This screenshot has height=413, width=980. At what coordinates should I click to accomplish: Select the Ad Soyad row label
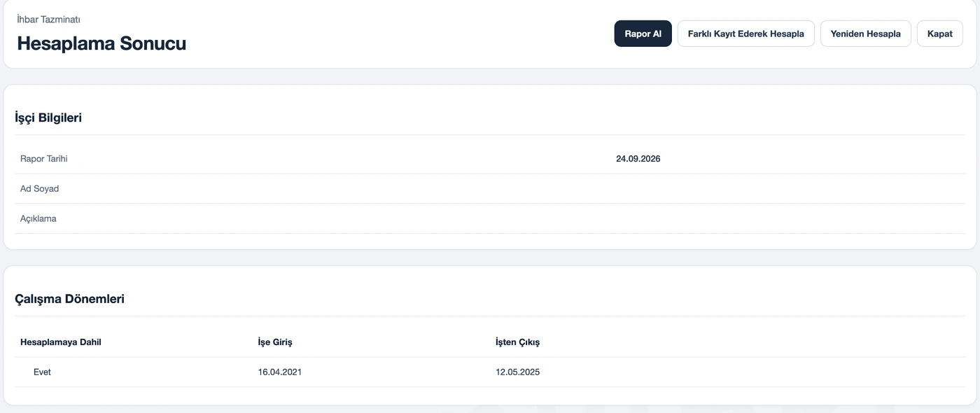pyautogui.click(x=40, y=189)
